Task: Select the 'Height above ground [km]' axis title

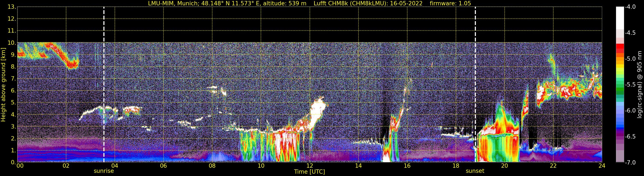Action: coord(3,85)
